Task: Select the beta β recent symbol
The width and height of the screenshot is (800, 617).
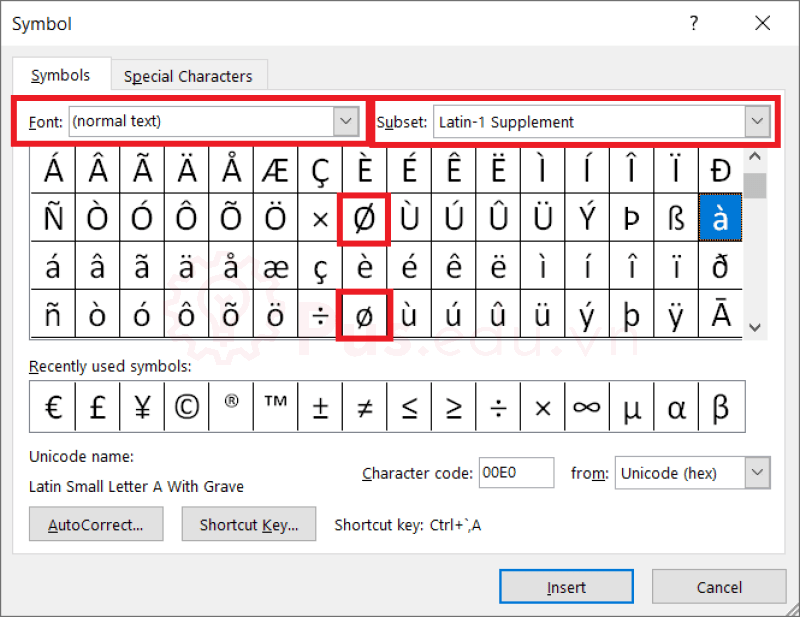Action: (x=720, y=408)
